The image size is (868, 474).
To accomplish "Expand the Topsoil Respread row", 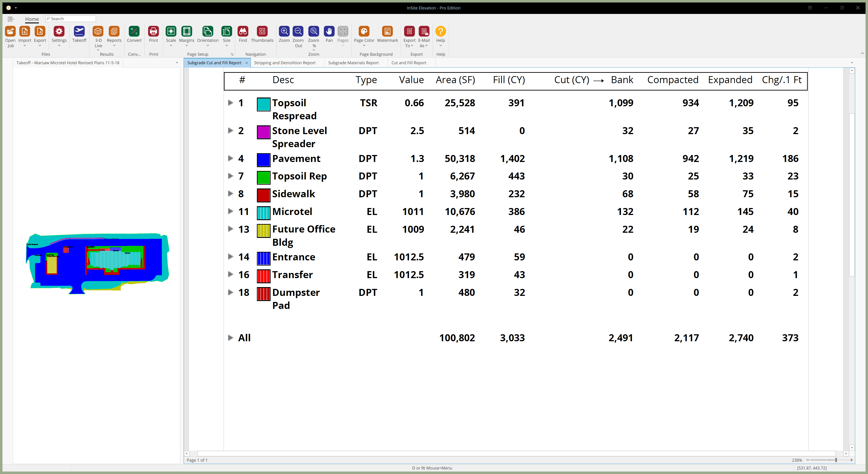I will coord(230,103).
